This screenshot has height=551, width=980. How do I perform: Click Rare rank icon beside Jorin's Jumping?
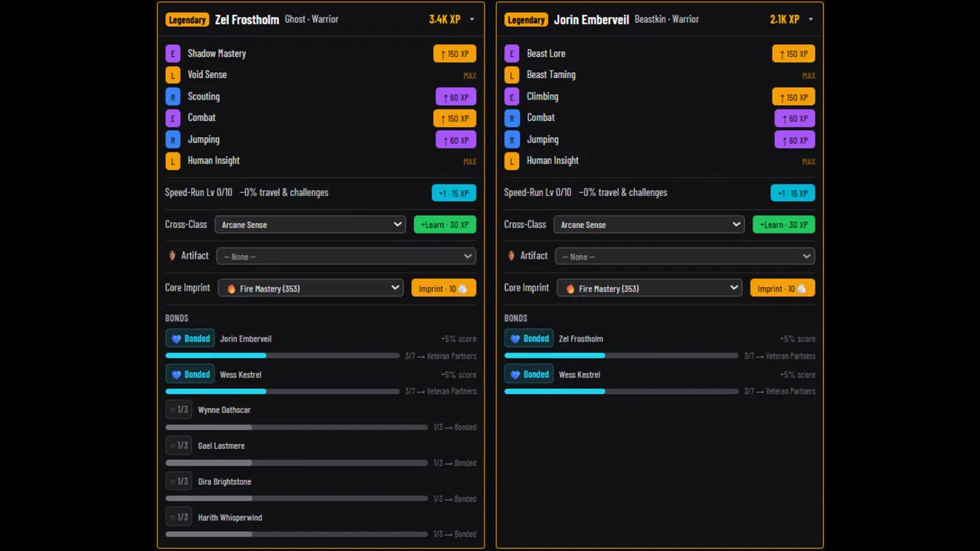coord(511,139)
